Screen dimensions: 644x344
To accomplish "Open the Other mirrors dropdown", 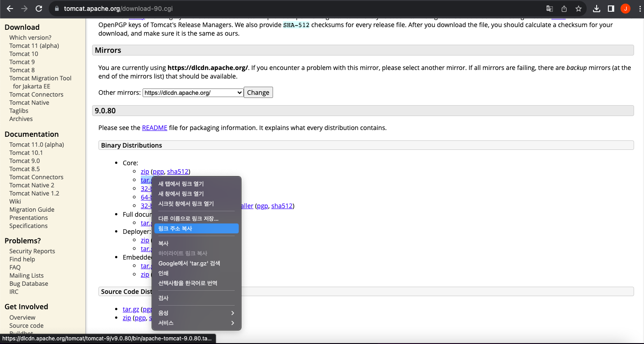I will coord(193,93).
